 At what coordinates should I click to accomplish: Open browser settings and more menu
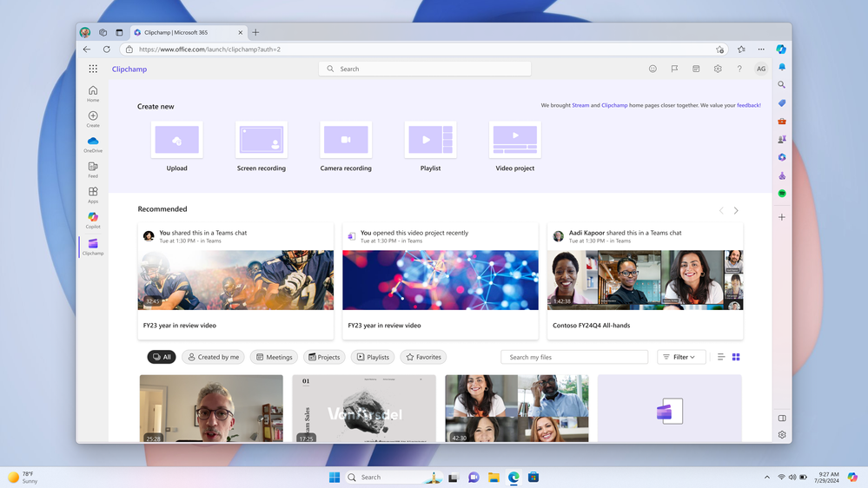point(761,49)
